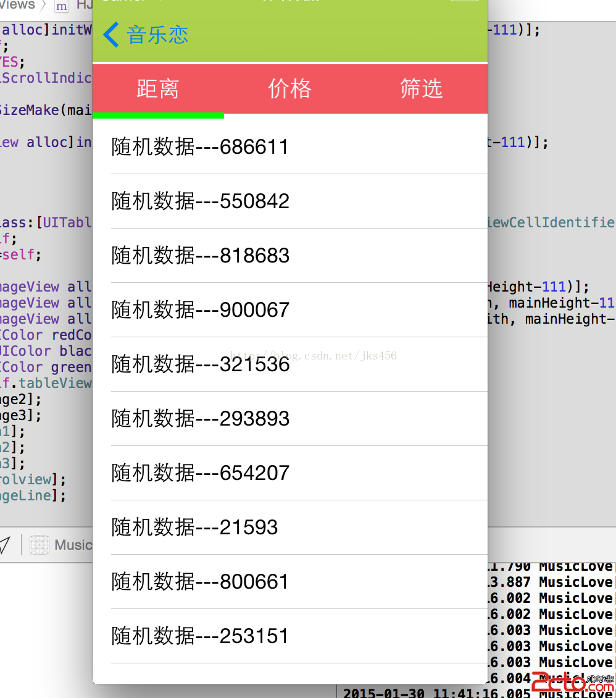Select the 距离 tab

point(158,88)
